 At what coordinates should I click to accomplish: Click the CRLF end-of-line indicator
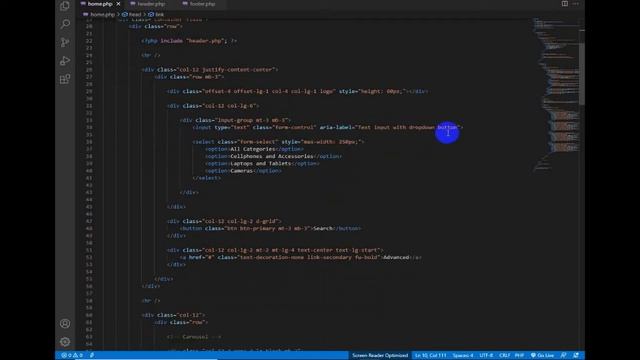tap(504, 356)
